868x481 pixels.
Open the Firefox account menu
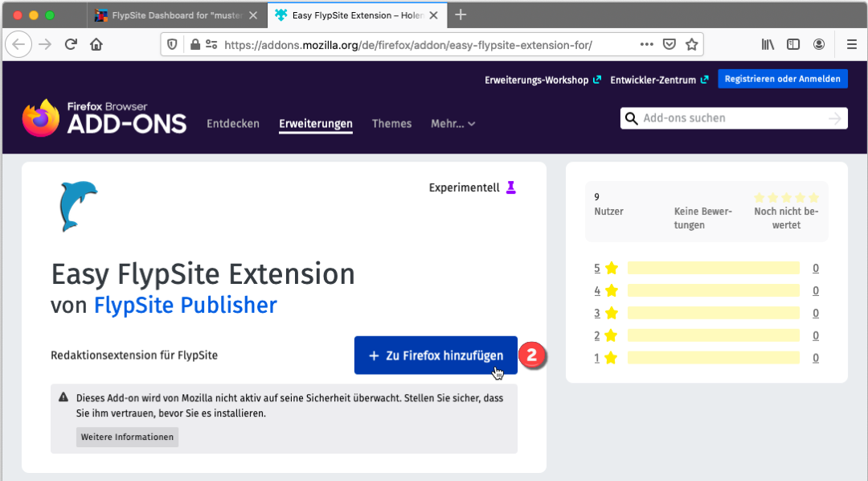point(819,44)
